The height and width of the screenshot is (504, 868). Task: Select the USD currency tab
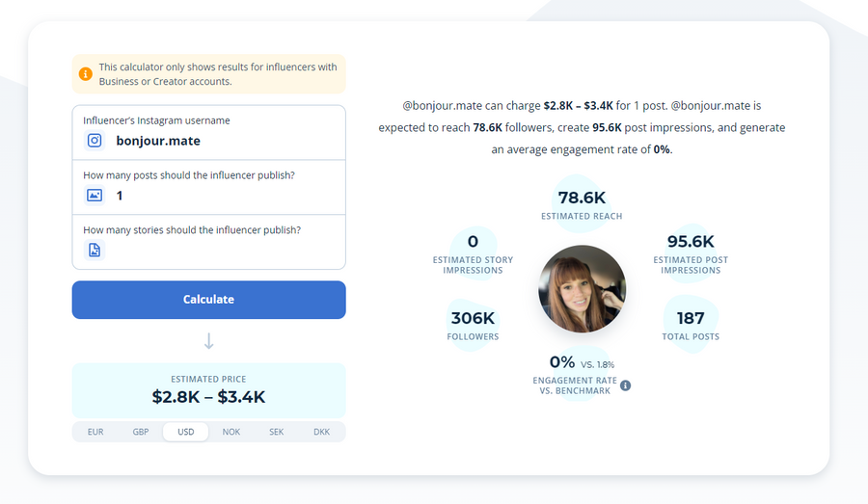pos(186,432)
